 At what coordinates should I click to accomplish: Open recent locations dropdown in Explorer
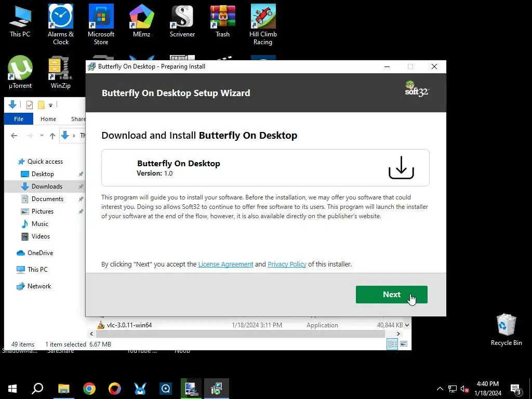42,136
